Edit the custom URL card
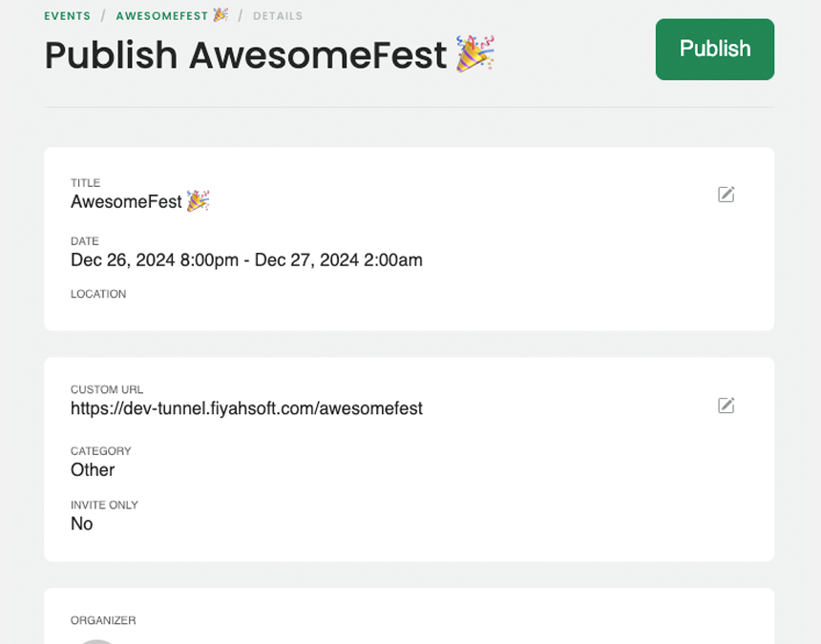 [x=726, y=405]
